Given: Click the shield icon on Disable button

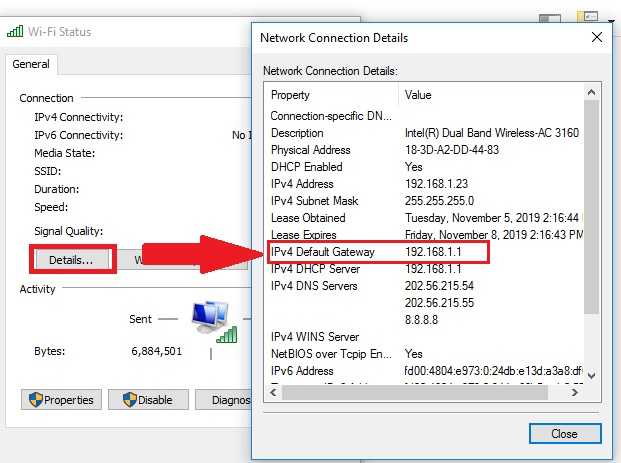Looking at the screenshot, I should pyautogui.click(x=130, y=400).
